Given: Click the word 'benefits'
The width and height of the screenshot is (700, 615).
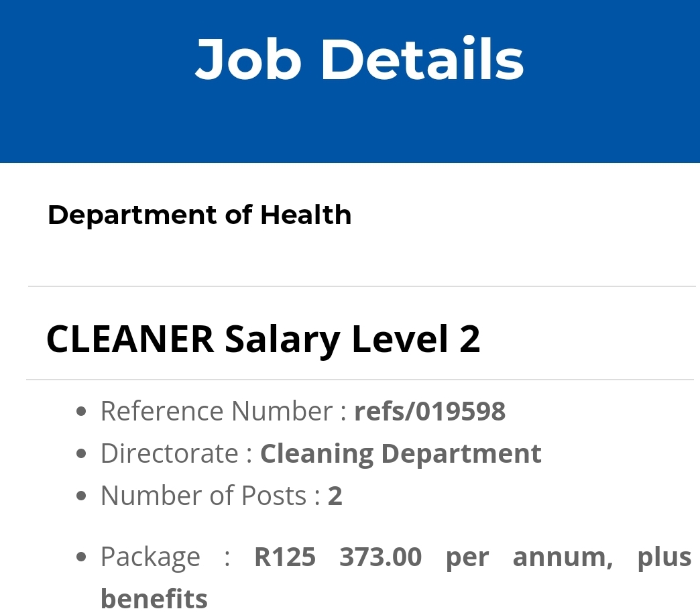Looking at the screenshot, I should click(154, 598).
